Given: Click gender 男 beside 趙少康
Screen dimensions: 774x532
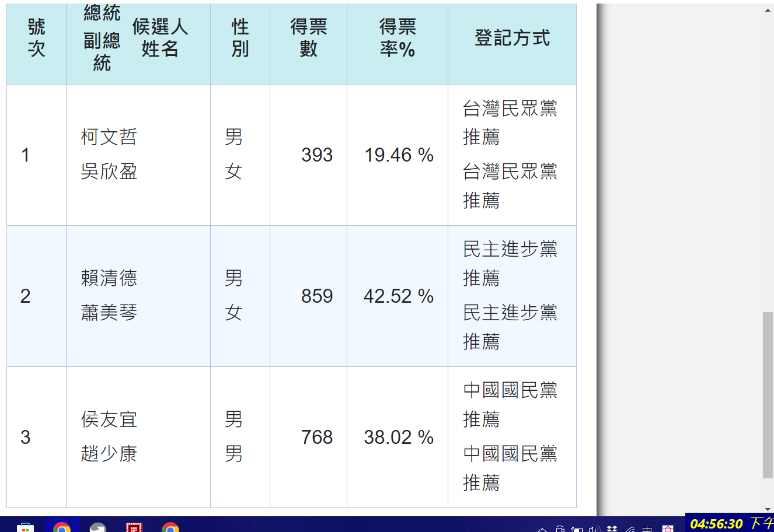Looking at the screenshot, I should pos(233,454).
